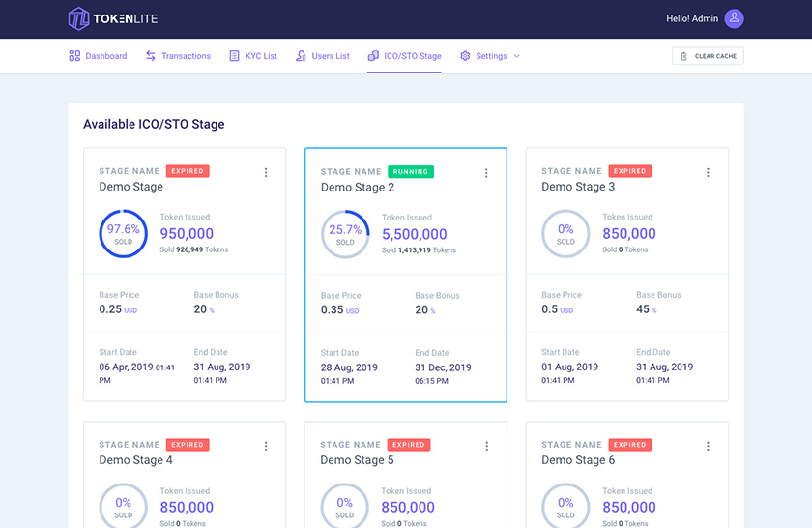
Task: Click the TokenLite logo icon
Action: pyautogui.click(x=79, y=18)
